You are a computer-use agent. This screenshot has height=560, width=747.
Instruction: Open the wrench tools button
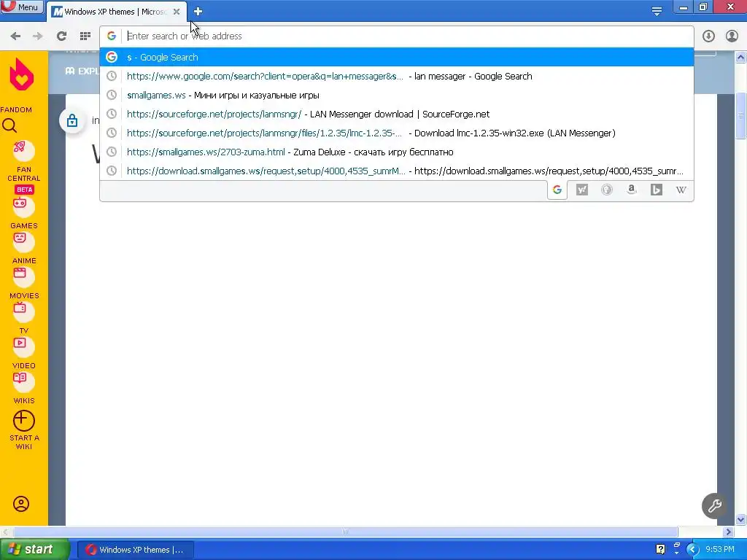tap(714, 506)
